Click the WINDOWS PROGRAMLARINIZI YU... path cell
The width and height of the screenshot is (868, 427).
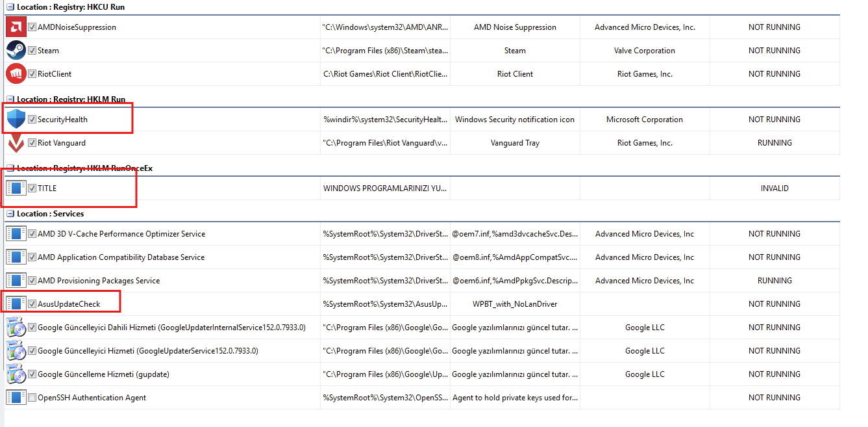pyautogui.click(x=386, y=188)
